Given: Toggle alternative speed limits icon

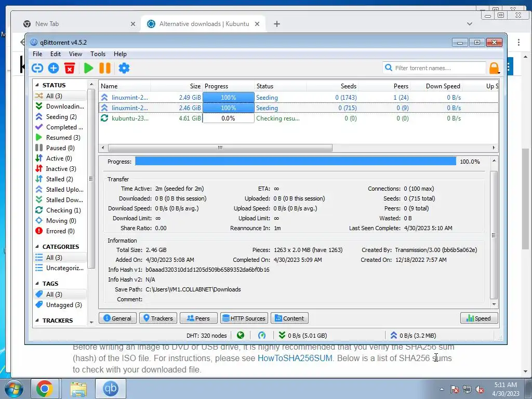Looking at the screenshot, I should click(x=262, y=336).
